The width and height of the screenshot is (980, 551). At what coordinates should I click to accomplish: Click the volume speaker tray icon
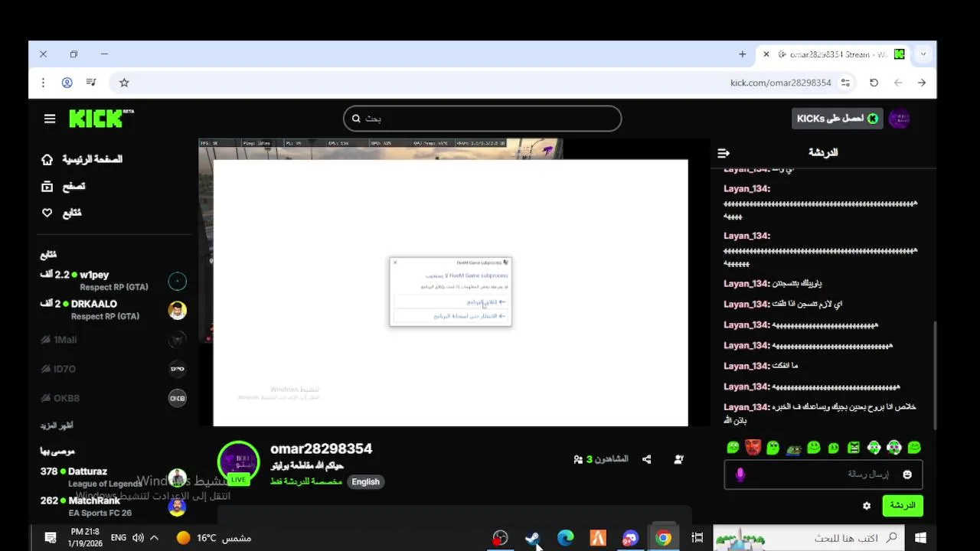138,538
